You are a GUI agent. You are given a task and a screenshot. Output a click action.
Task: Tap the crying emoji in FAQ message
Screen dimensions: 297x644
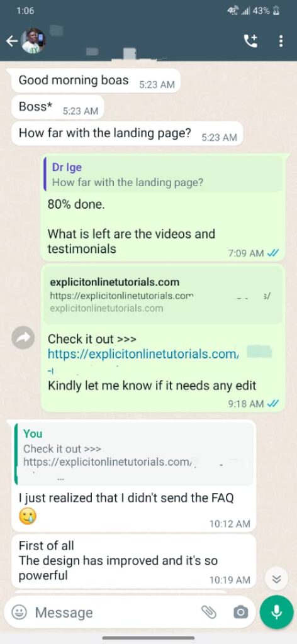28,516
